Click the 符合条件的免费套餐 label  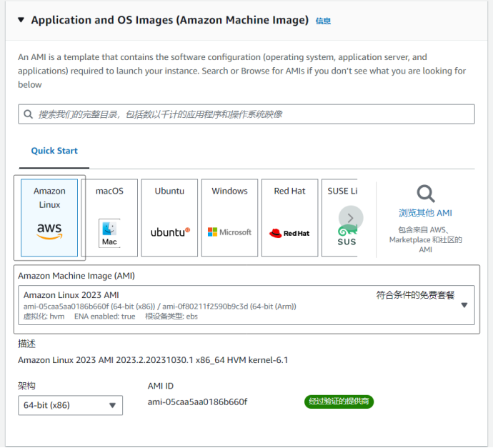(415, 295)
